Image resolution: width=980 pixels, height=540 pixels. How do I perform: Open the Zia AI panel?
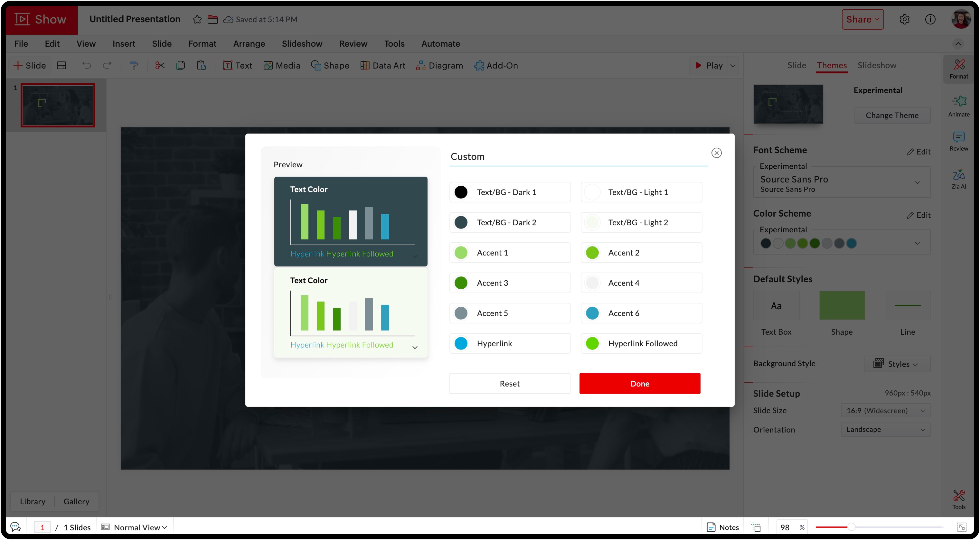point(958,178)
